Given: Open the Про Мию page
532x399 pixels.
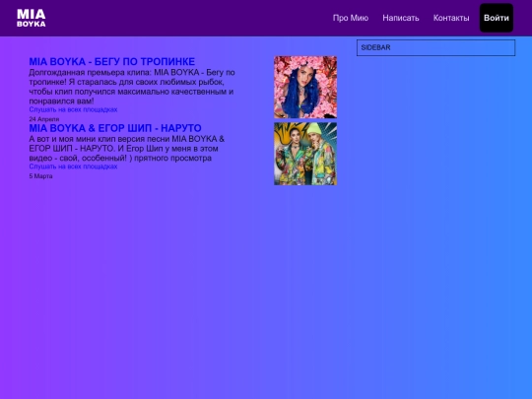Looking at the screenshot, I should [x=351, y=18].
